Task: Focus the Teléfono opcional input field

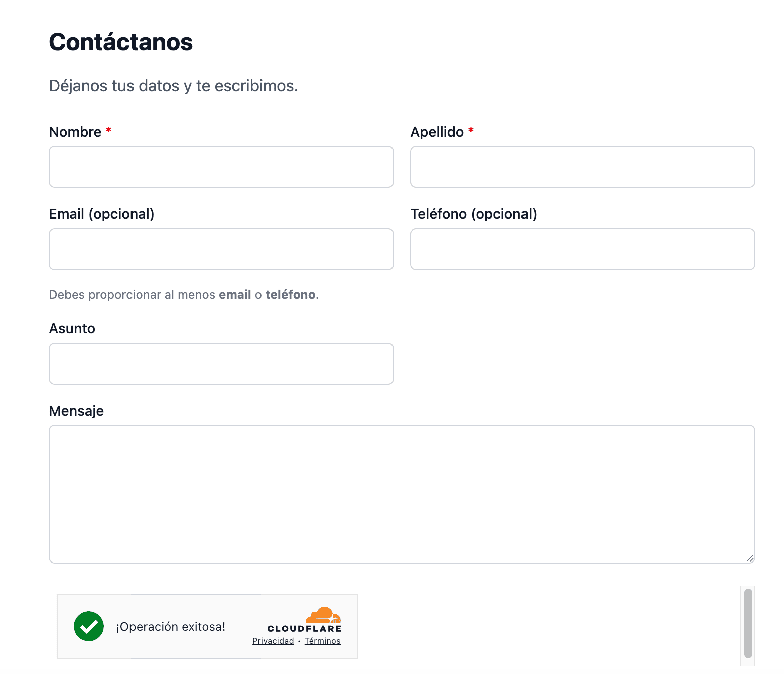Action: point(582,249)
